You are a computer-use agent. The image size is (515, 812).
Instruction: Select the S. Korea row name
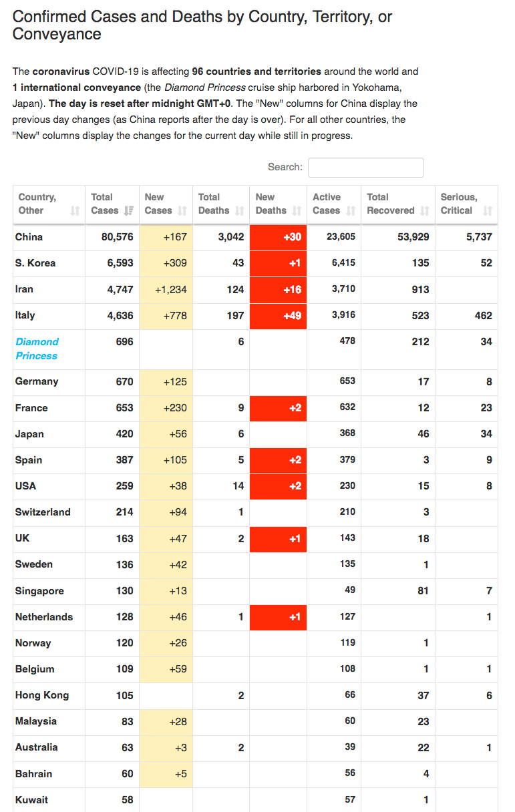35,263
